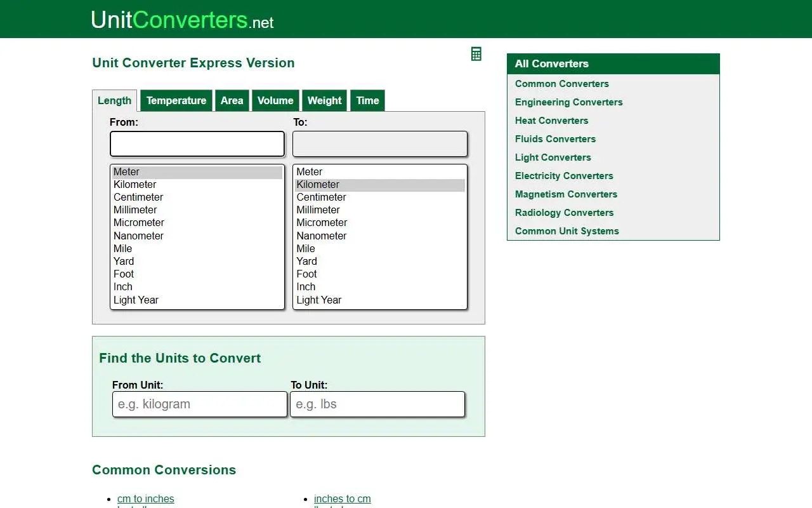
Task: Select Yard in the To list
Action: (380, 262)
